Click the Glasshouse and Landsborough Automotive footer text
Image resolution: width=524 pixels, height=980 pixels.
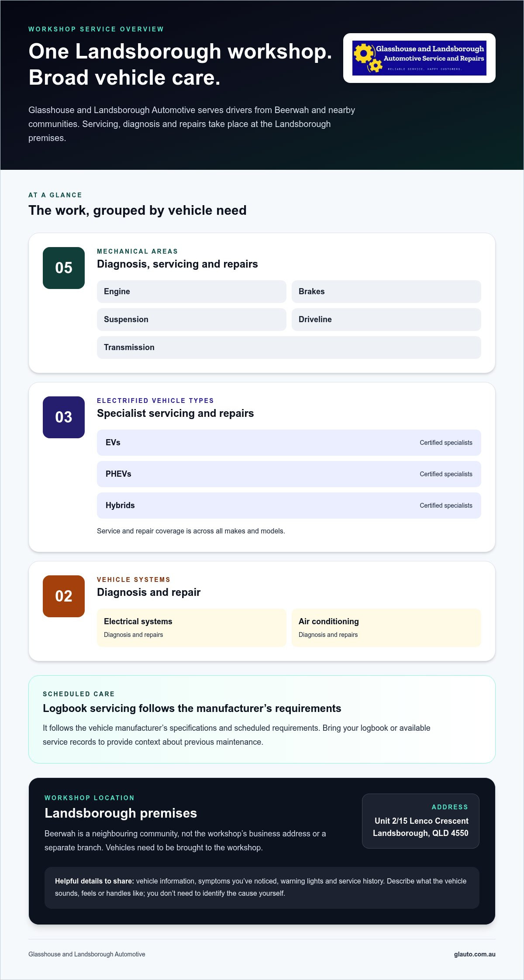87,954
